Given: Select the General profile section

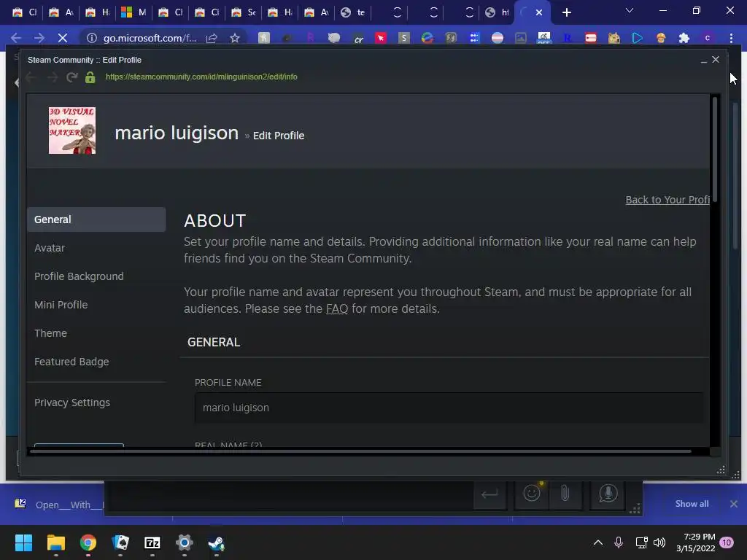Looking at the screenshot, I should click(96, 219).
